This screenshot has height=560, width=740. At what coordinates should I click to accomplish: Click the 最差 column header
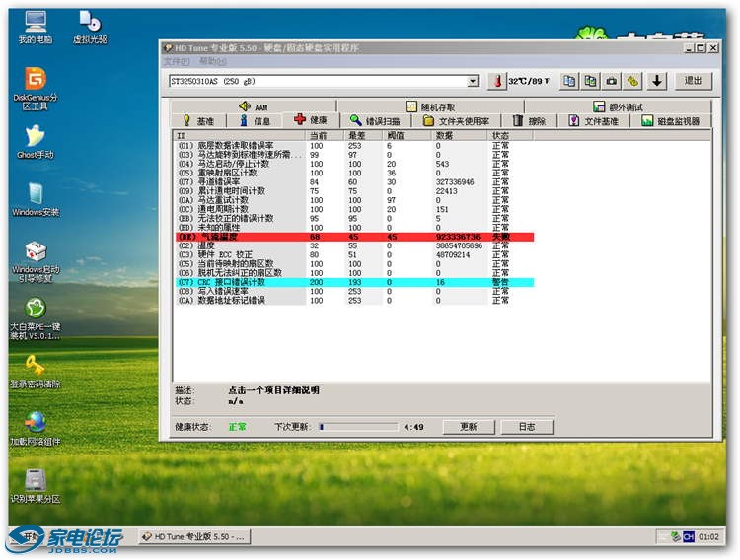pos(364,136)
